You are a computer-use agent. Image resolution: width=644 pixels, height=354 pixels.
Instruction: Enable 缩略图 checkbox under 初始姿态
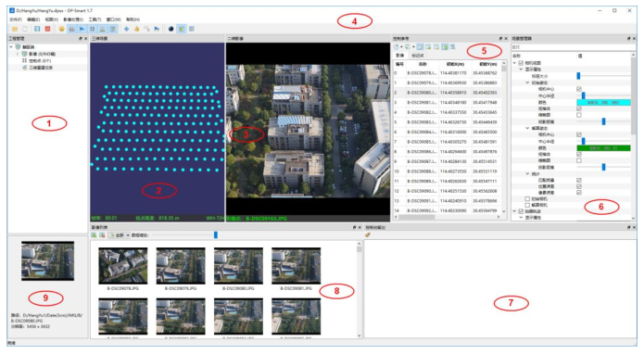pyautogui.click(x=579, y=115)
